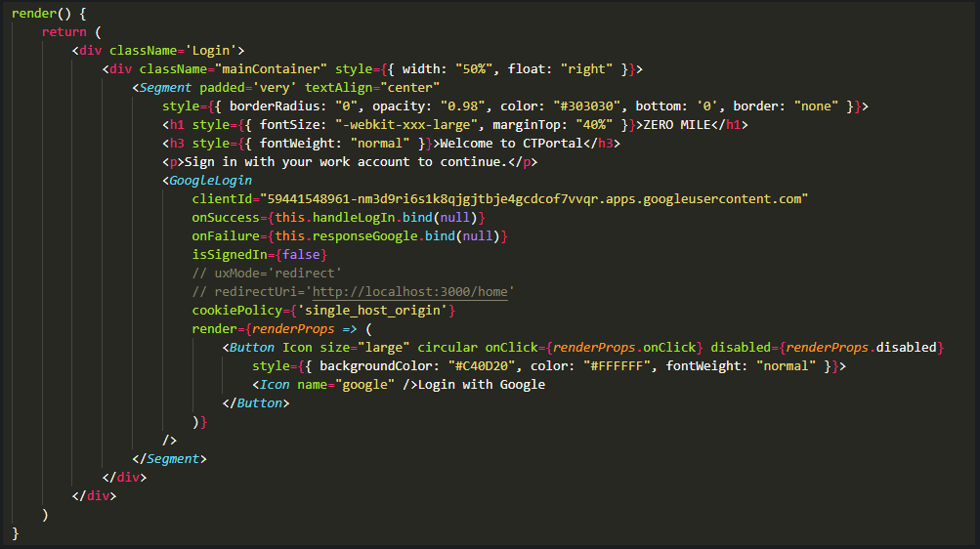
Task: Click the onSuccess attribute
Action: (x=225, y=217)
